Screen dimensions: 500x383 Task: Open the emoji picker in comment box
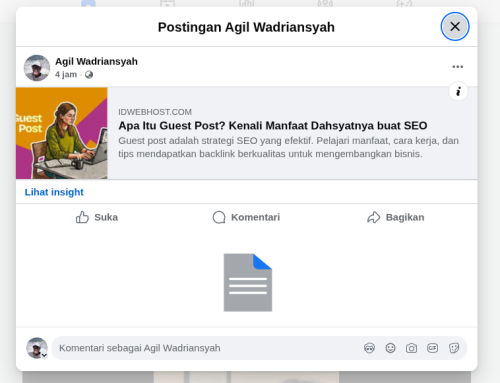pos(390,348)
